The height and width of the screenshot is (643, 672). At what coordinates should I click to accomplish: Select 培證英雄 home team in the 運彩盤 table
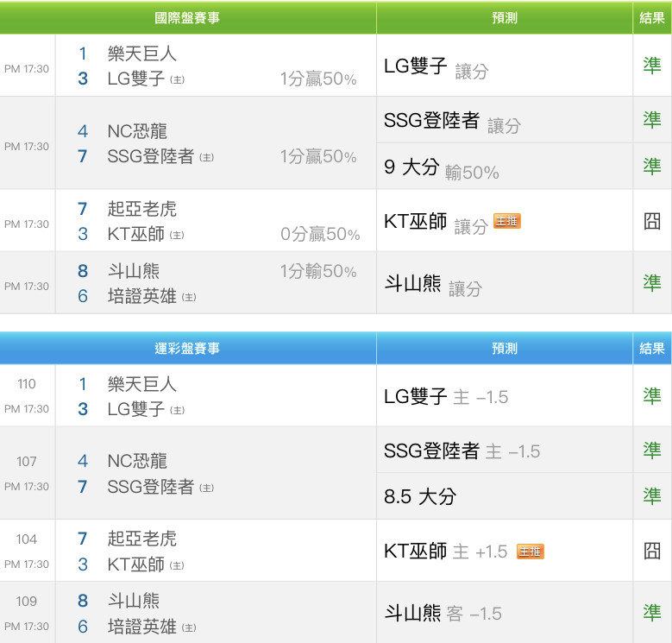[152, 627]
